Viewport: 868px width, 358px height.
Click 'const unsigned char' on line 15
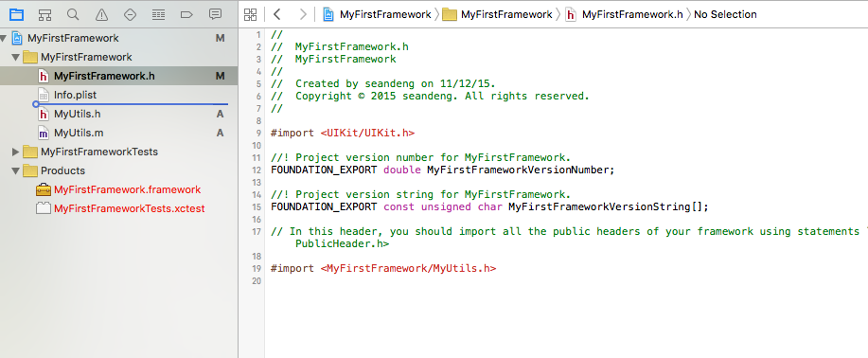pyautogui.click(x=443, y=207)
